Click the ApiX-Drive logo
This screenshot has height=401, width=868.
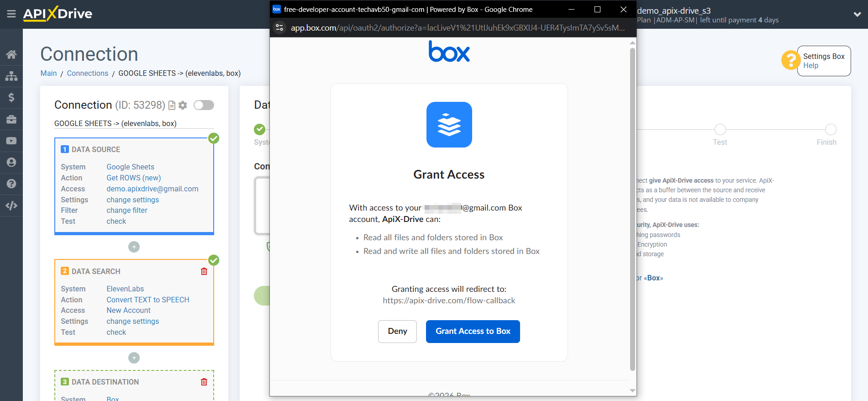(x=58, y=14)
